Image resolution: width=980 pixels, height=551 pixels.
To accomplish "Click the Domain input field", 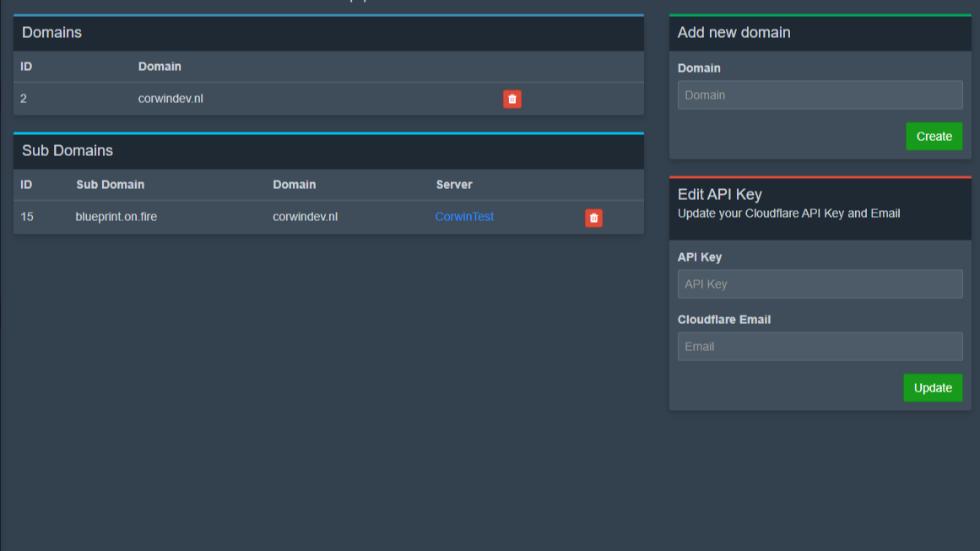I will coord(820,95).
